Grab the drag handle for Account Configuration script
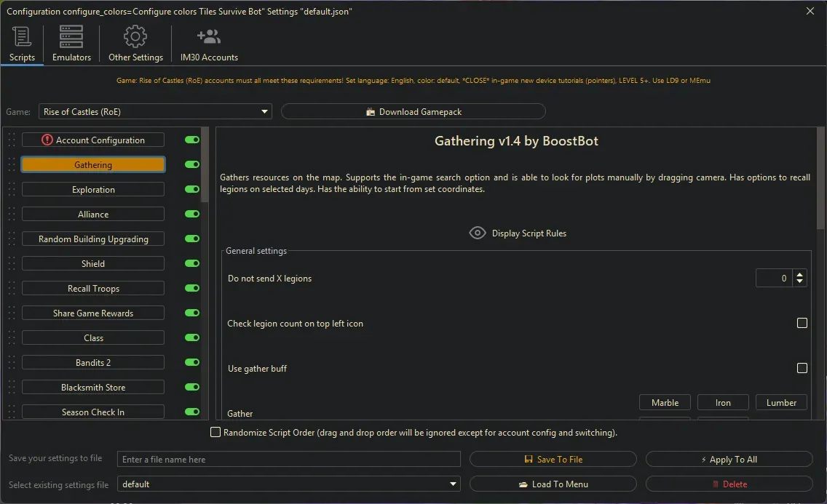Screen dimensions: 827x504 (x=12, y=140)
